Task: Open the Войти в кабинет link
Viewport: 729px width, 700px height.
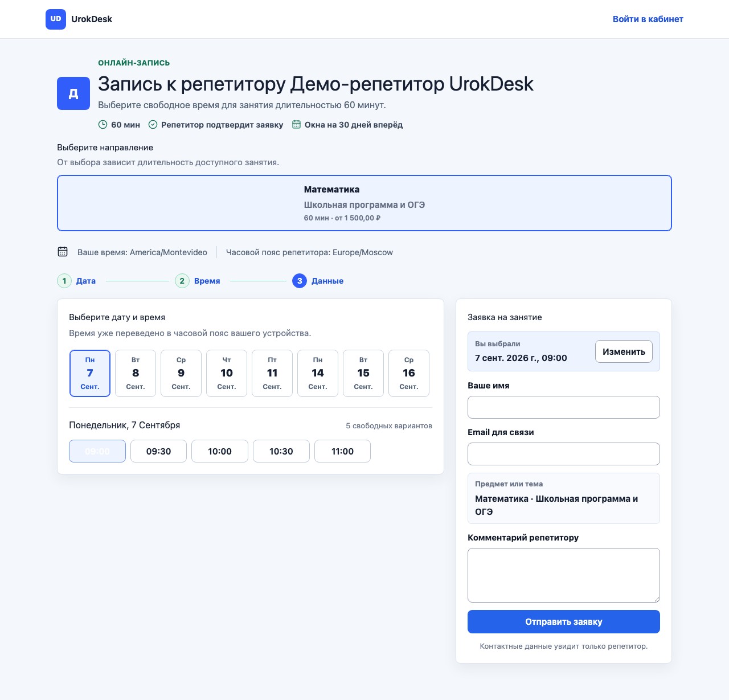Action: [648, 19]
